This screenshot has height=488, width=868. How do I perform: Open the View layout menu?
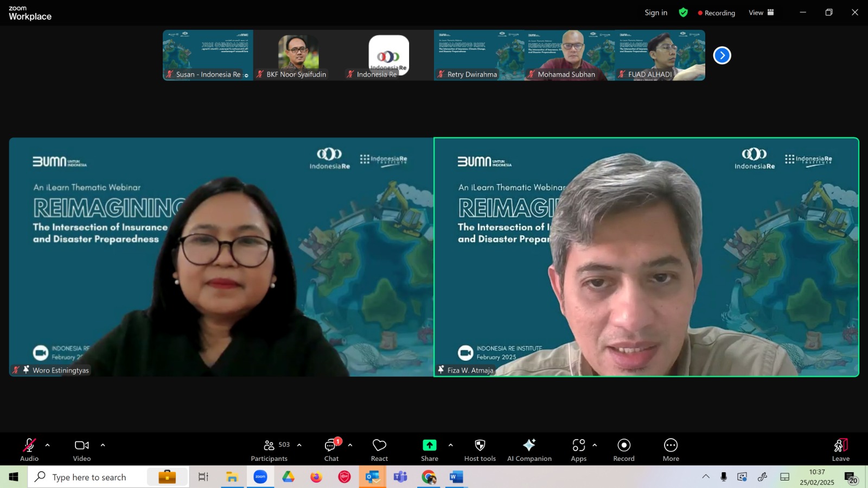tap(761, 12)
